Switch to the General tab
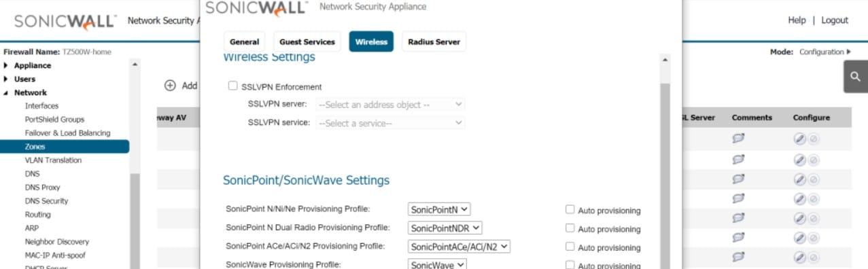This screenshot has height=269, width=868. [245, 41]
